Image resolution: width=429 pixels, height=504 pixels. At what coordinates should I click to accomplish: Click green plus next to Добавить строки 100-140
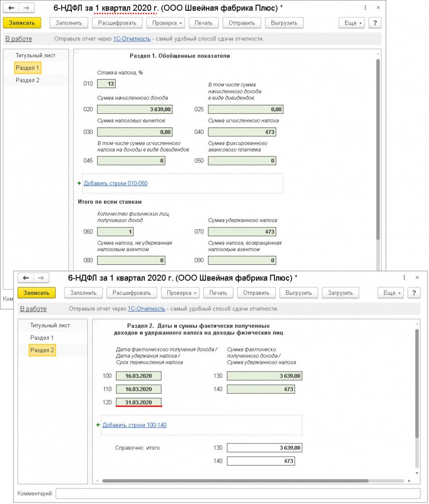[98, 425]
